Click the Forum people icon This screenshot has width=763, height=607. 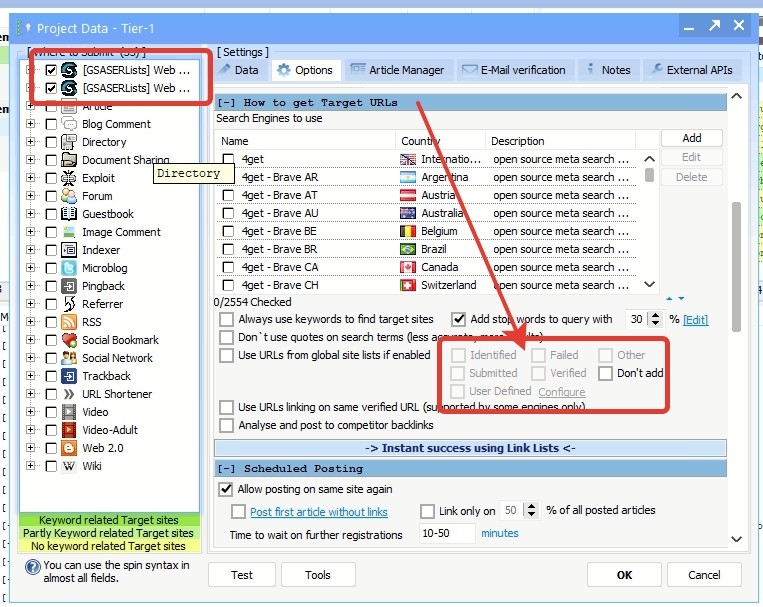[x=69, y=196]
